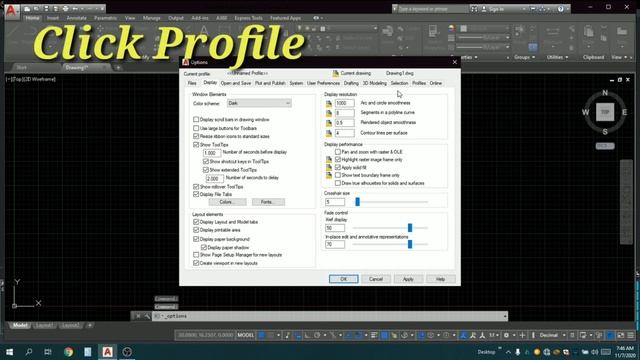Open the WCS dropdown below ViewCube
This screenshot has width=640, height=360.
tap(605, 146)
